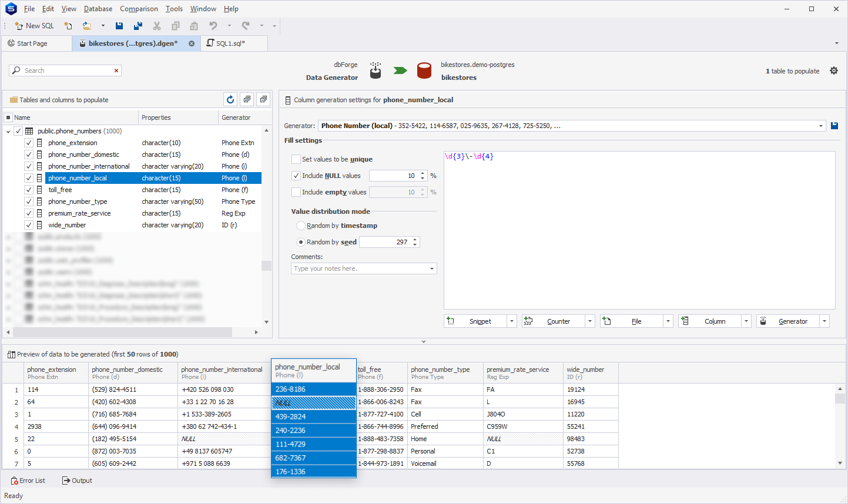Click the dbForge Data Generator canister icon
This screenshot has width=848, height=504.
pyautogui.click(x=376, y=70)
